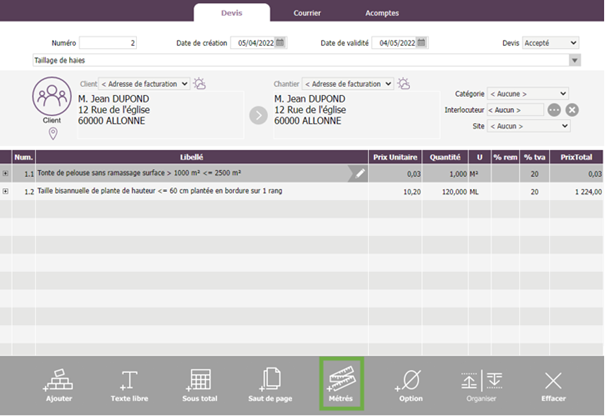Insert a Texte libre line

[128, 381]
